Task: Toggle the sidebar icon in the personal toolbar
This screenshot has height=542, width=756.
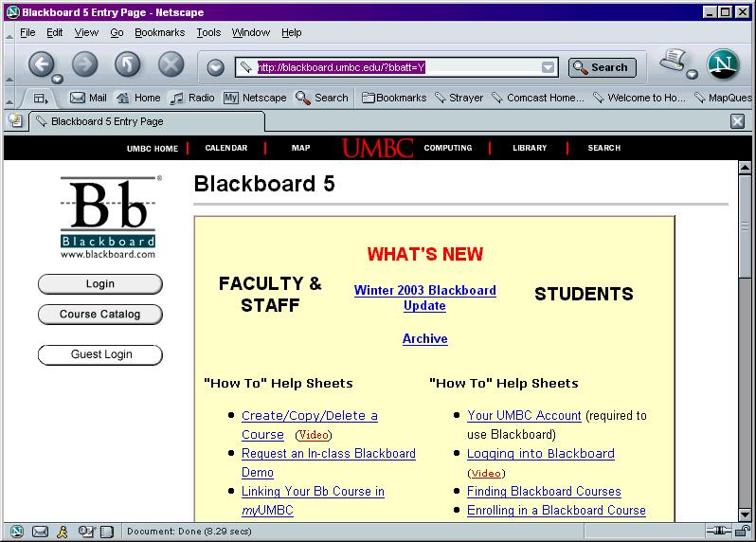Action: pos(41,99)
